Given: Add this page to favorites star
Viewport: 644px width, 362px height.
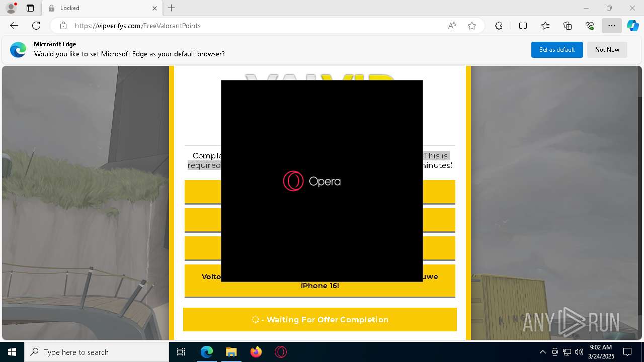Looking at the screenshot, I should [472, 26].
